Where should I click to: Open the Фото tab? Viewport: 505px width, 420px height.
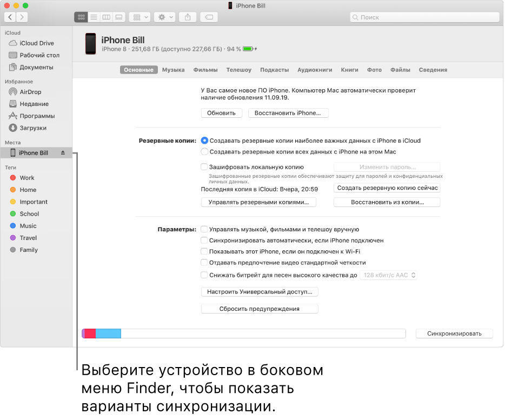[x=374, y=70]
